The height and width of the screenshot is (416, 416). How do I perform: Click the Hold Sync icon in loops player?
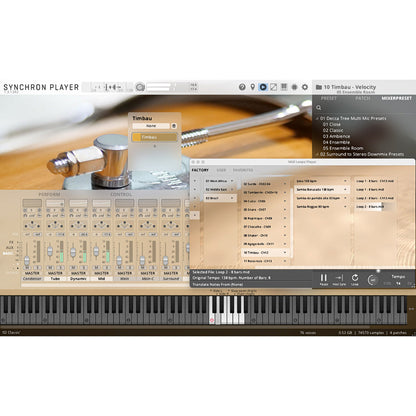coord(339,278)
